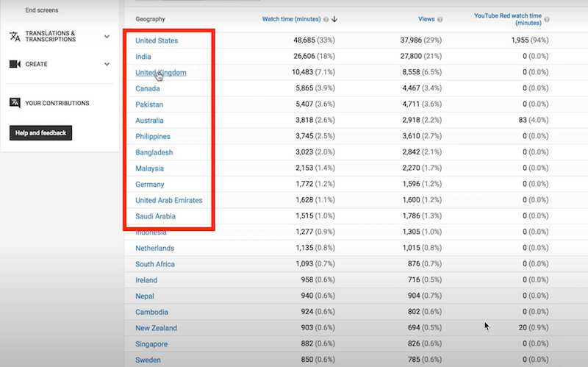The width and height of the screenshot is (588, 367).
Task: Open the United States geography link
Action: 157,40
